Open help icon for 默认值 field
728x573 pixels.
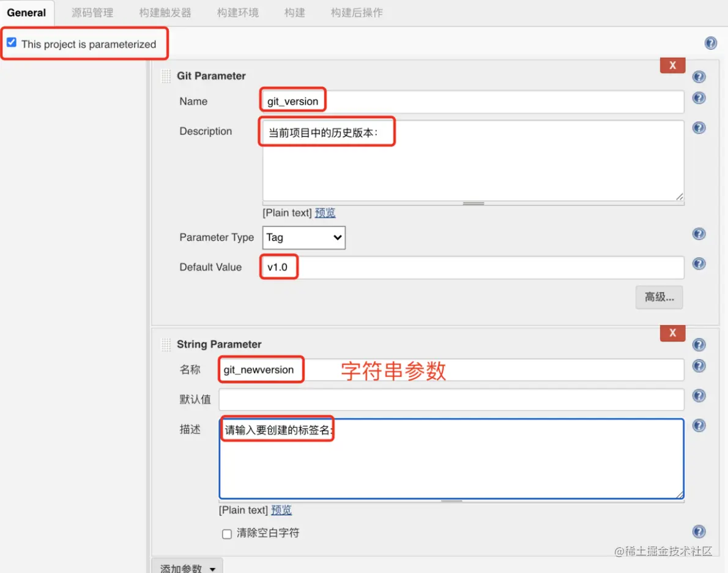coord(699,396)
